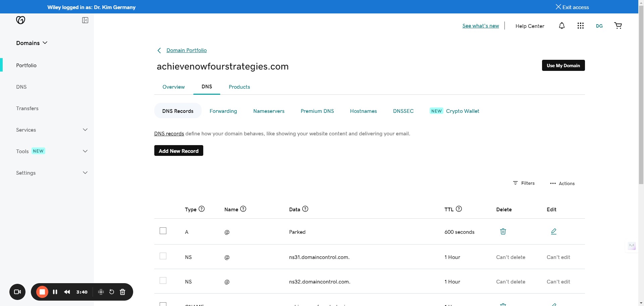Click the Add New Record button

click(x=178, y=151)
